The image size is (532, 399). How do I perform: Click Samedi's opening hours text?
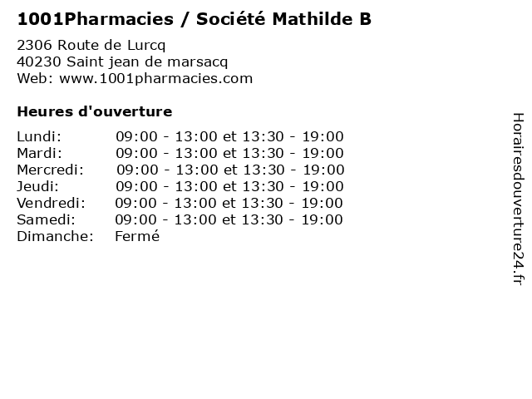[229, 219]
